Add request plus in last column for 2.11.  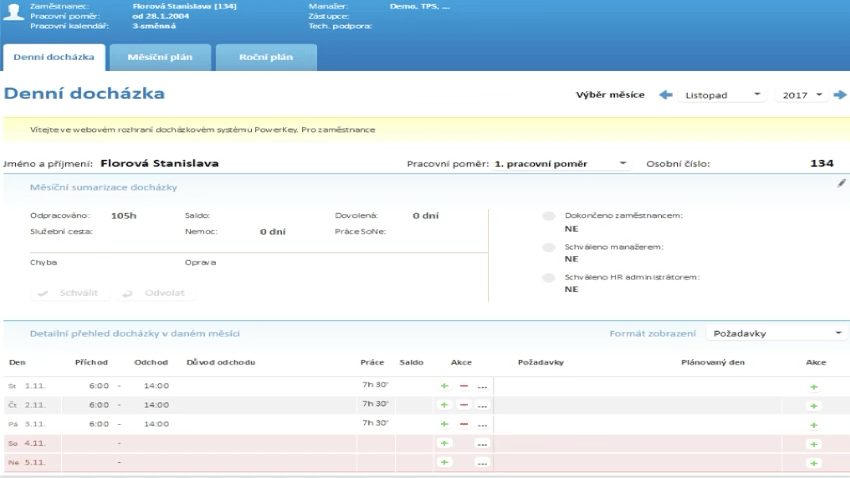[814, 406]
